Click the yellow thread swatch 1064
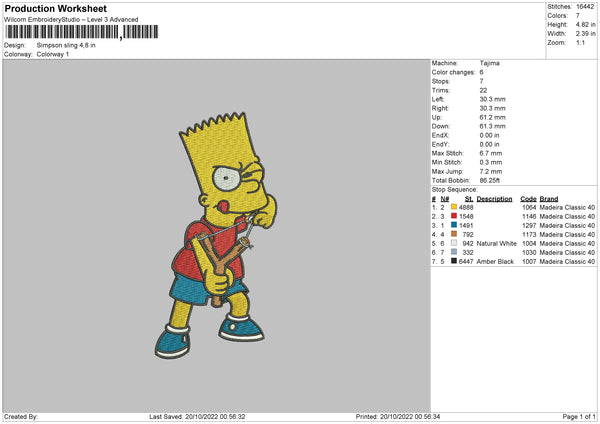Viewport: 600px width, 424px height. point(454,207)
